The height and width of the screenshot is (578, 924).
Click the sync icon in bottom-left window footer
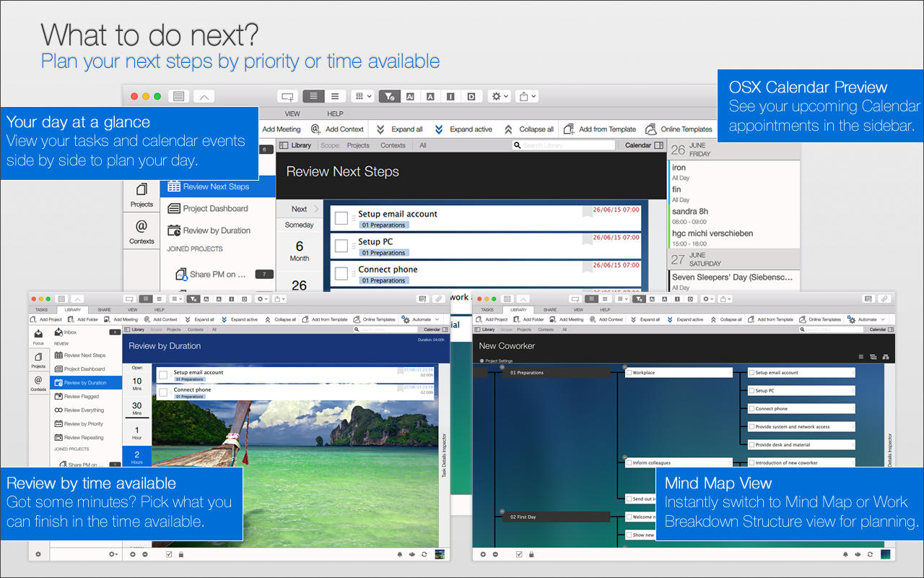click(x=424, y=554)
